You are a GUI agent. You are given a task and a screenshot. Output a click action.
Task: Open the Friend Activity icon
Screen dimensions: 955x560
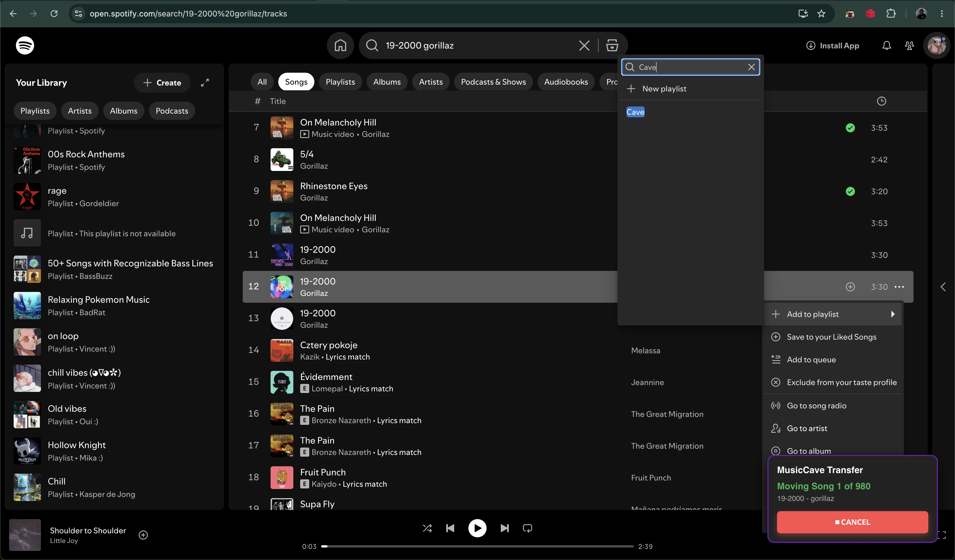click(909, 46)
